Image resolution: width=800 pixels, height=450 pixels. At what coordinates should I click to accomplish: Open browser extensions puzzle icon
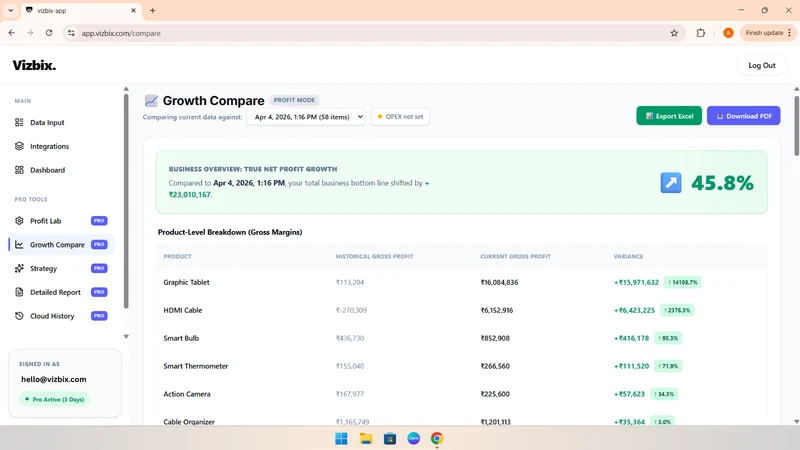tap(701, 33)
